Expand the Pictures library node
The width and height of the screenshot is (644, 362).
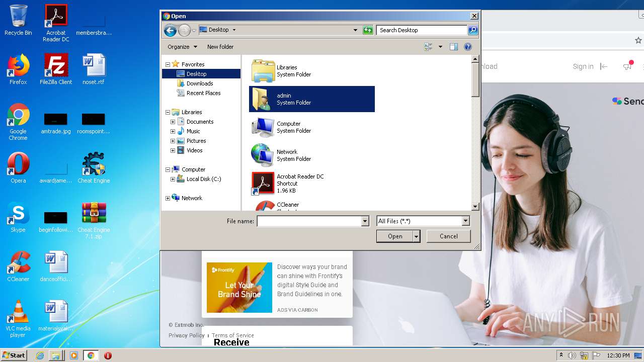coord(173,141)
